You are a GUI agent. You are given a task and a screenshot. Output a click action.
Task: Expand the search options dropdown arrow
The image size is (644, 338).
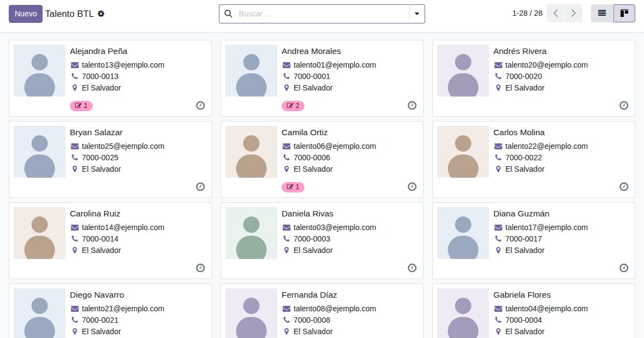[417, 14]
